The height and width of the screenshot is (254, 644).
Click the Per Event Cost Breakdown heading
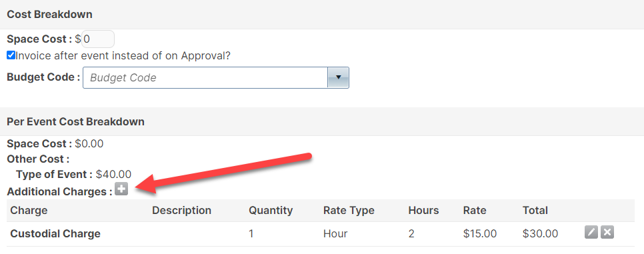tap(75, 121)
